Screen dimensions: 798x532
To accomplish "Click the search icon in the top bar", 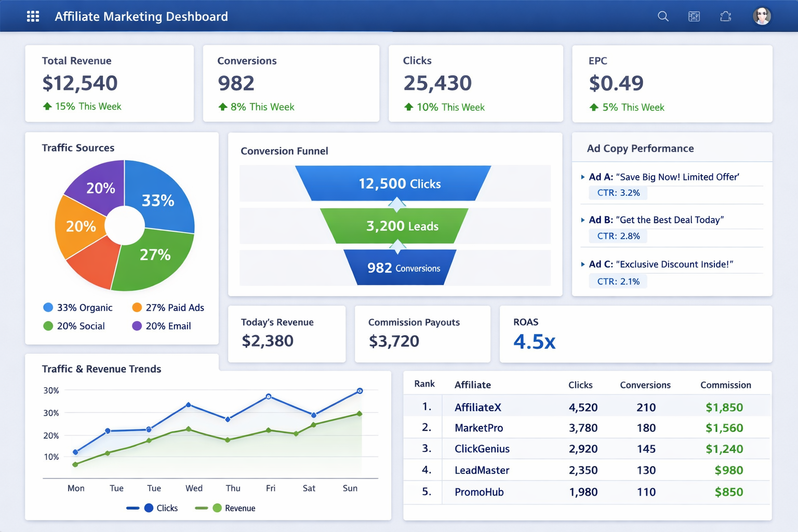I will click(663, 16).
